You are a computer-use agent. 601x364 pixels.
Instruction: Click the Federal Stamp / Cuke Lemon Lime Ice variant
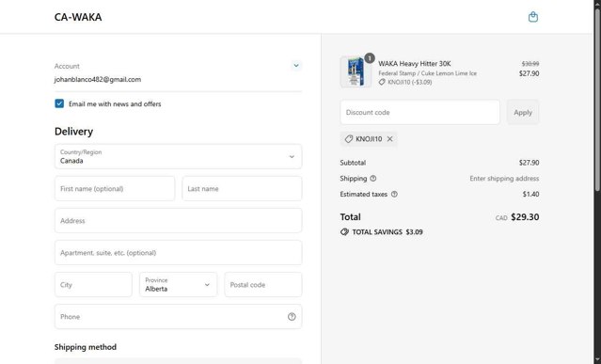point(427,73)
